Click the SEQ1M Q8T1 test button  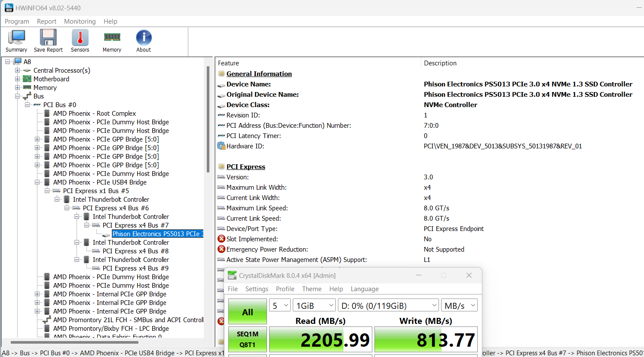pyautogui.click(x=248, y=339)
